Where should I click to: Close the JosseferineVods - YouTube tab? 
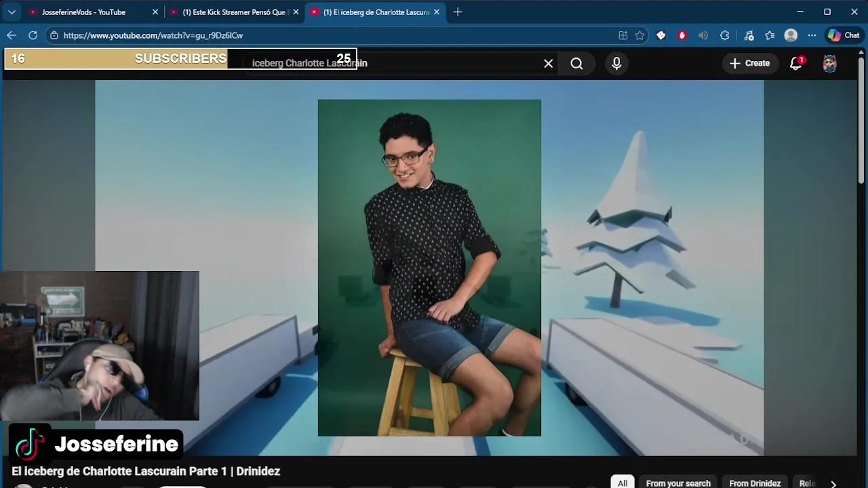coord(155,12)
